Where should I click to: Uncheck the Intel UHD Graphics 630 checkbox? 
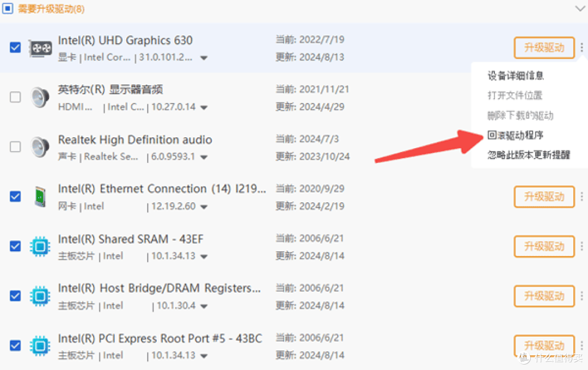click(15, 47)
